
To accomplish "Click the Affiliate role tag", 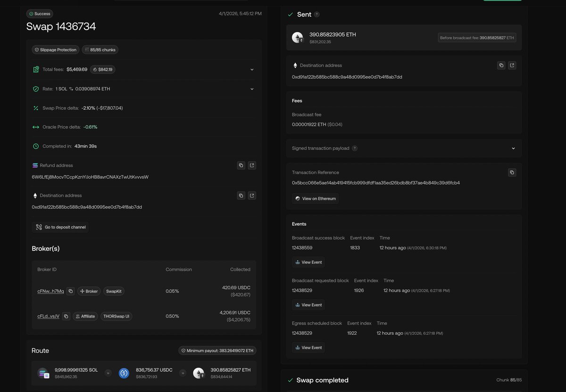I will click(x=85, y=316).
